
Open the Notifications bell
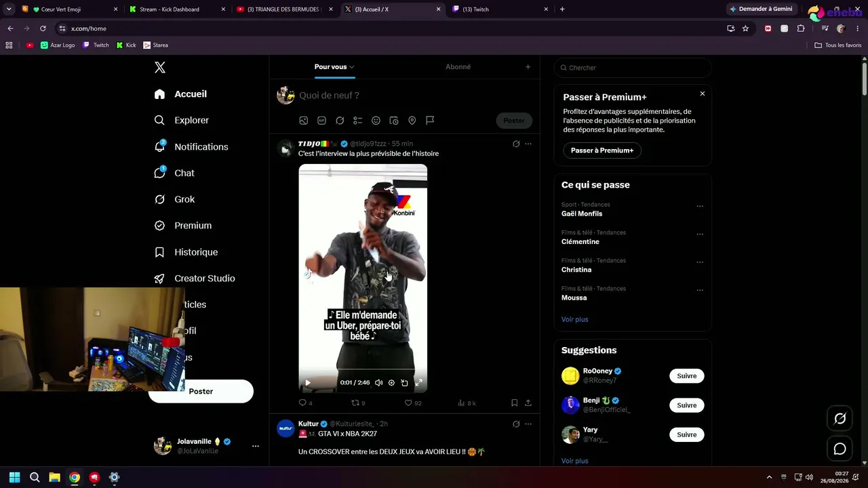[x=191, y=146]
